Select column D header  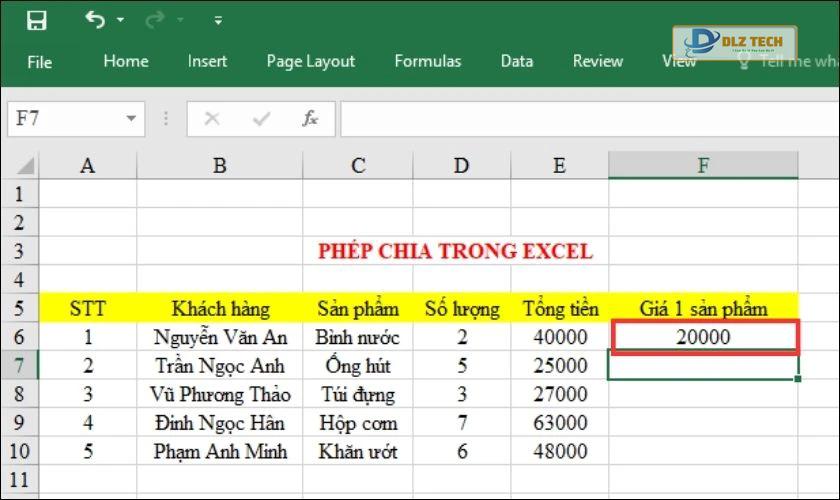click(x=462, y=165)
